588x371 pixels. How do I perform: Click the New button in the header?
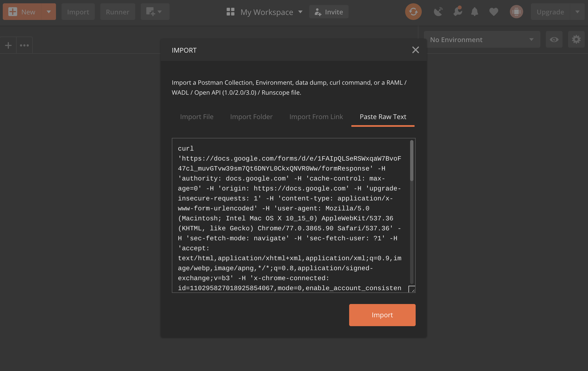coord(22,12)
